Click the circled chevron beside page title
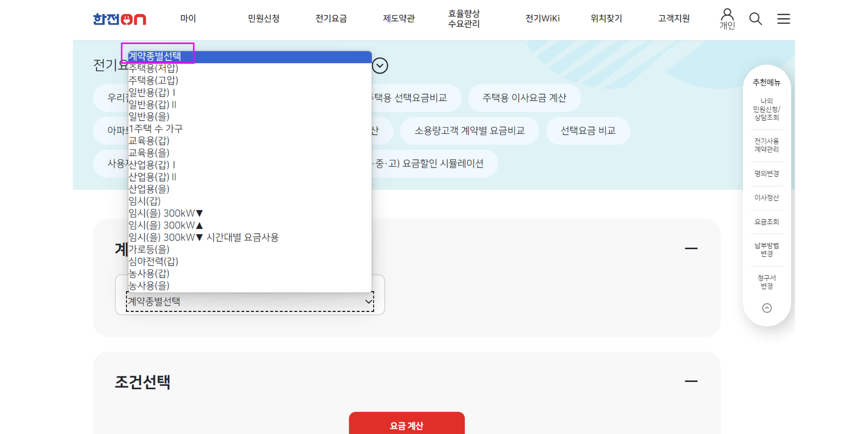 tap(380, 66)
